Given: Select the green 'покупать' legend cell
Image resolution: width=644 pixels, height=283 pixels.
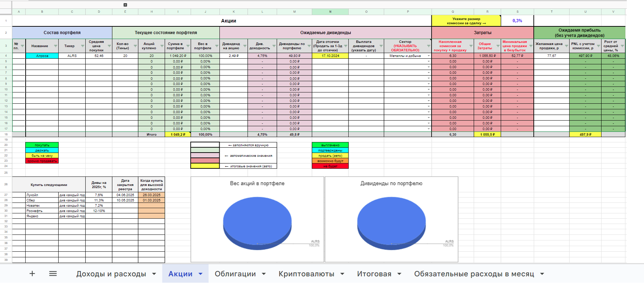Looking at the screenshot, I should point(42,145).
